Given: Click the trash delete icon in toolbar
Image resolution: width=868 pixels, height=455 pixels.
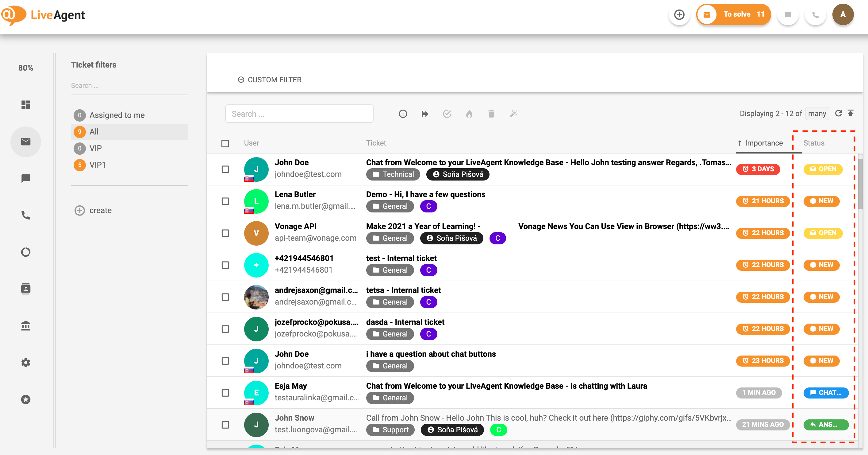Looking at the screenshot, I should pos(491,114).
